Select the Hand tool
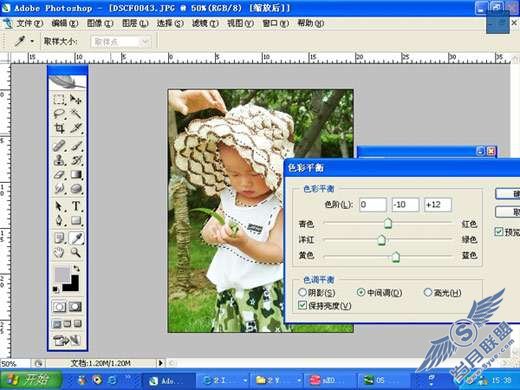Screen dimensions: 520x390 click(59, 252)
